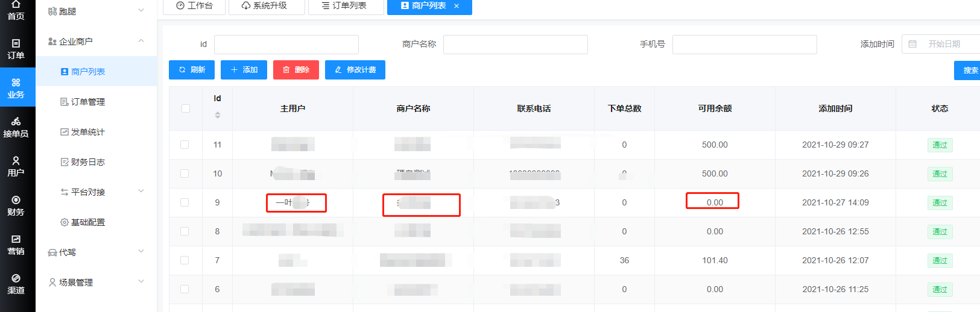
Task: Open the 营销 marketing sidebar icon
Action: click(16, 245)
